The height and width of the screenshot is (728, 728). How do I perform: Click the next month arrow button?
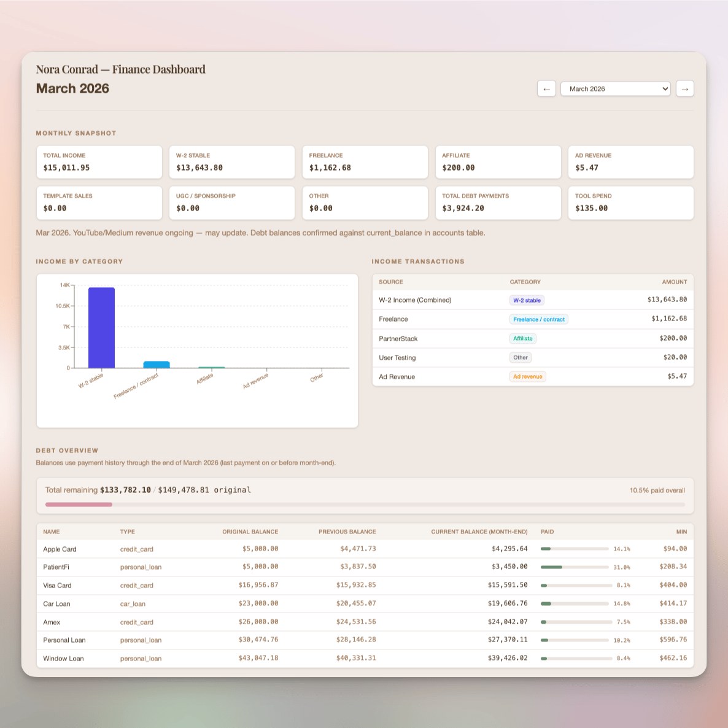point(684,89)
